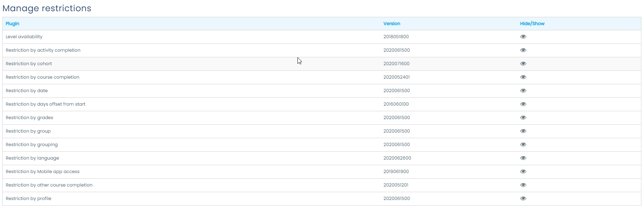The width and height of the screenshot is (644, 209).
Task: Sort by the Plugin column header
Action: [12, 24]
